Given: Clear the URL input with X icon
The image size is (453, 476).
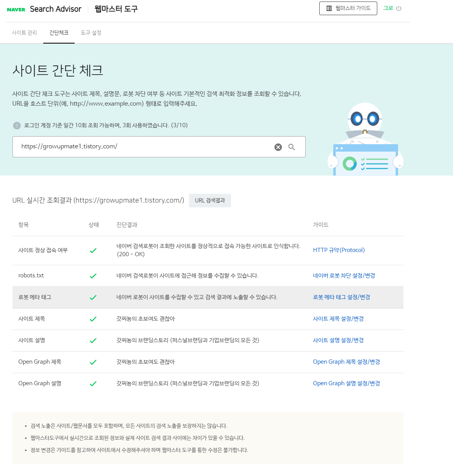Looking at the screenshot, I should click(278, 147).
